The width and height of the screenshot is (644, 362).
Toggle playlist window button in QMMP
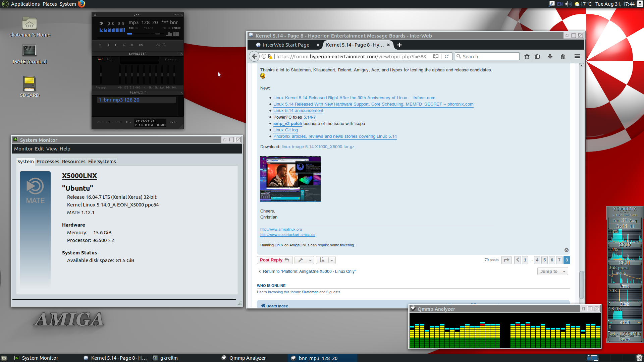(176, 34)
